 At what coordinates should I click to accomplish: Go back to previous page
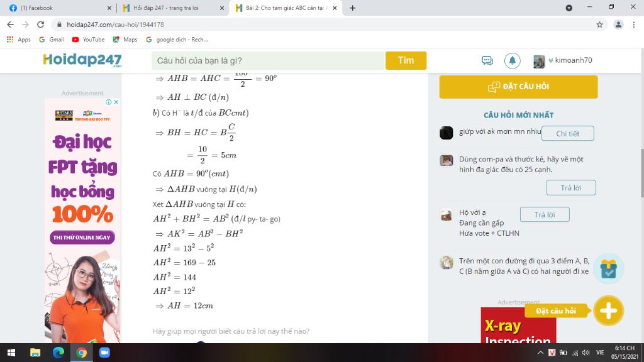[10, 25]
